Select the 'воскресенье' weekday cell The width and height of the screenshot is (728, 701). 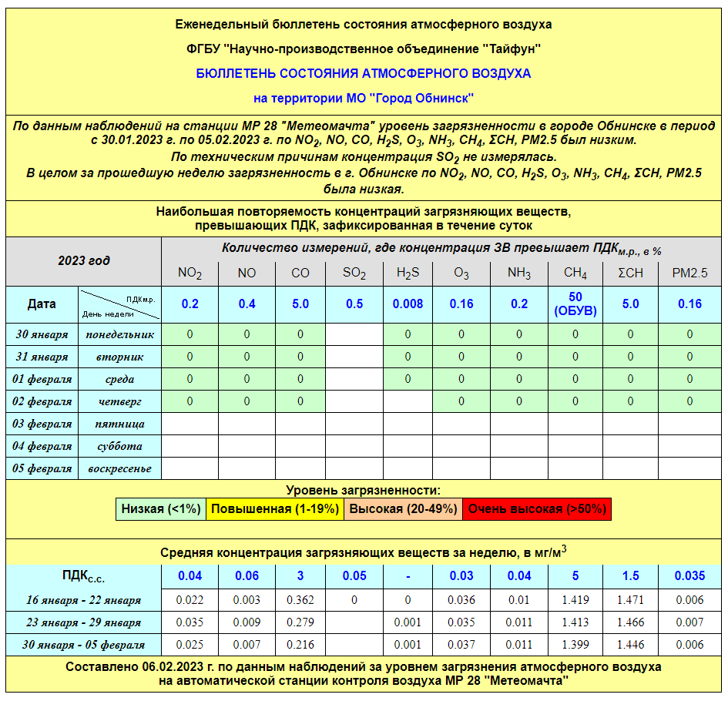tap(119, 468)
